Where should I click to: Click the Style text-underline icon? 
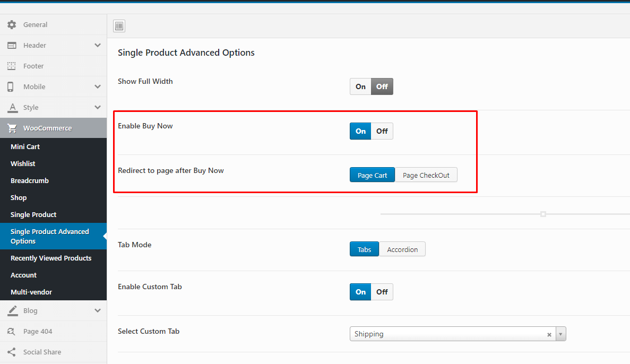pos(12,108)
